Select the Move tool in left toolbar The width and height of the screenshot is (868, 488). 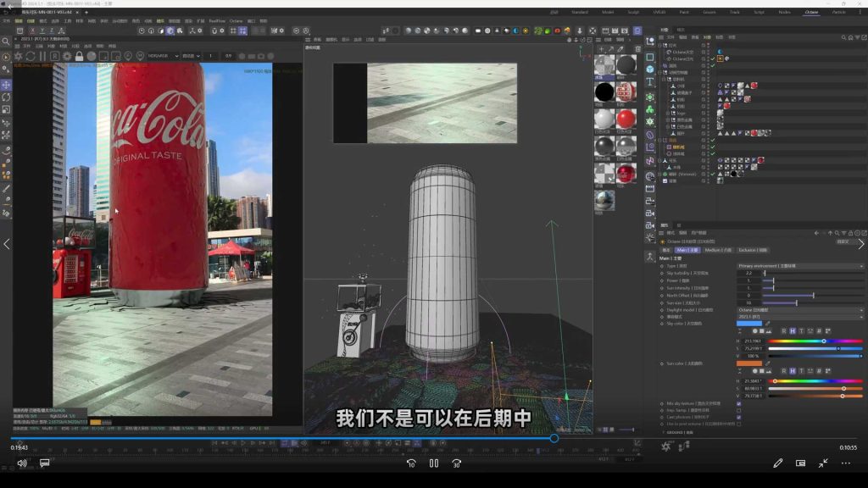(6, 86)
